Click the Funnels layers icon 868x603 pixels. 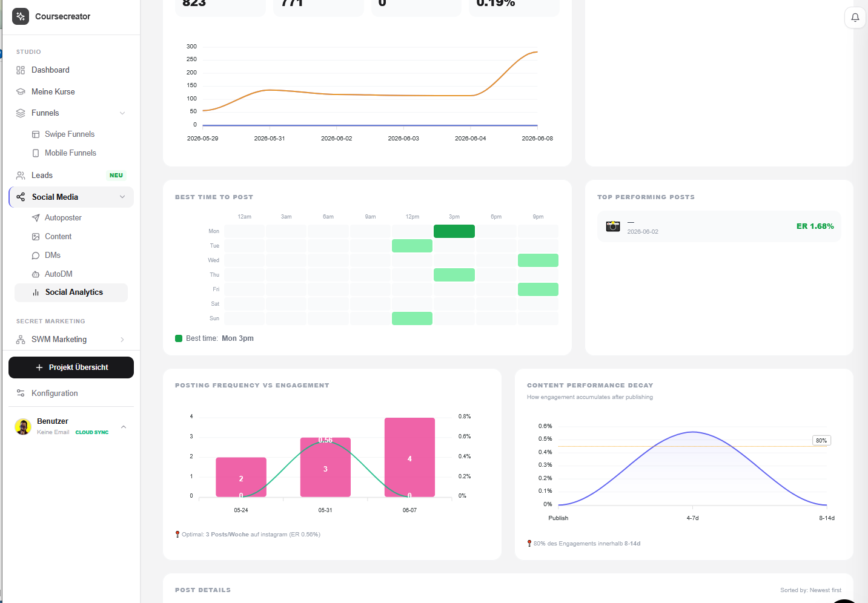(21, 113)
